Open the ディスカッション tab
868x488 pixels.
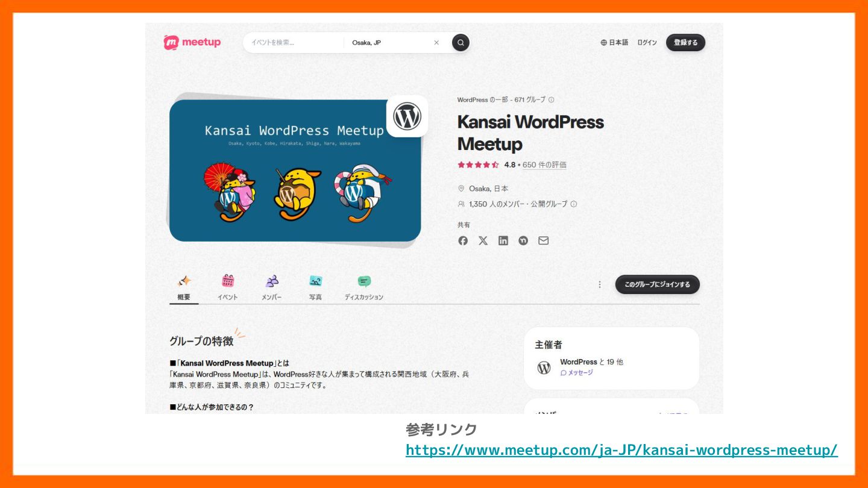(364, 288)
